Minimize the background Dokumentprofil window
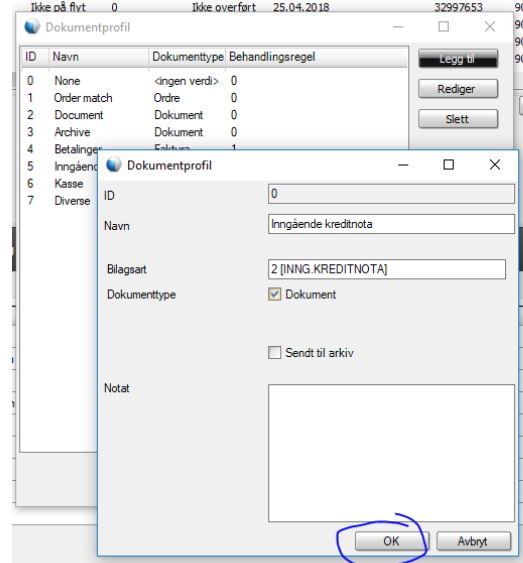This screenshot has height=563, width=523. point(398,27)
